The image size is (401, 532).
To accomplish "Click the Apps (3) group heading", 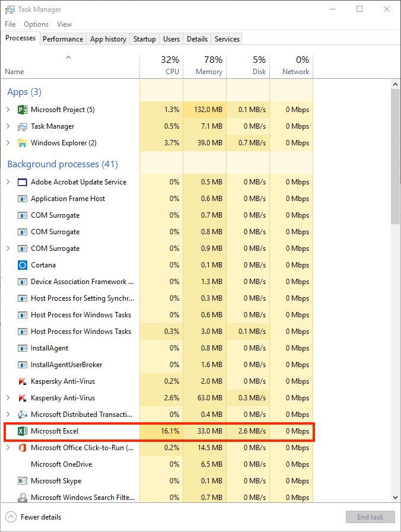I will coord(24,92).
